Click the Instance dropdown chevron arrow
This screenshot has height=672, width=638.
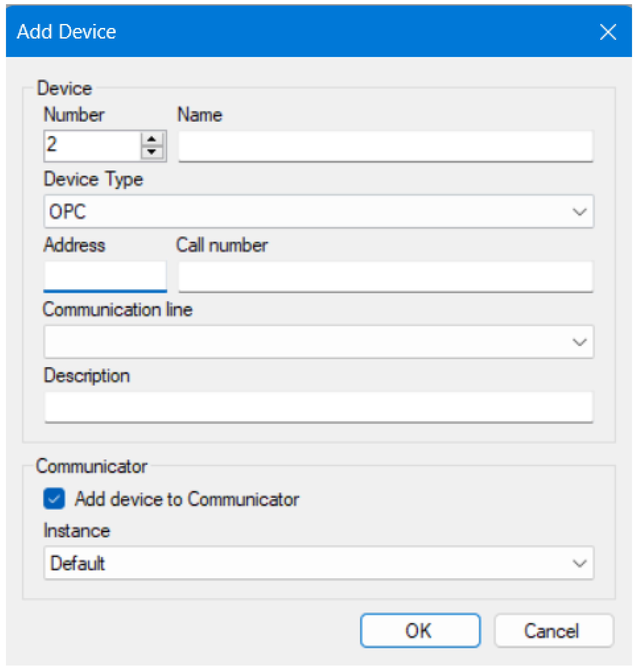point(579,564)
